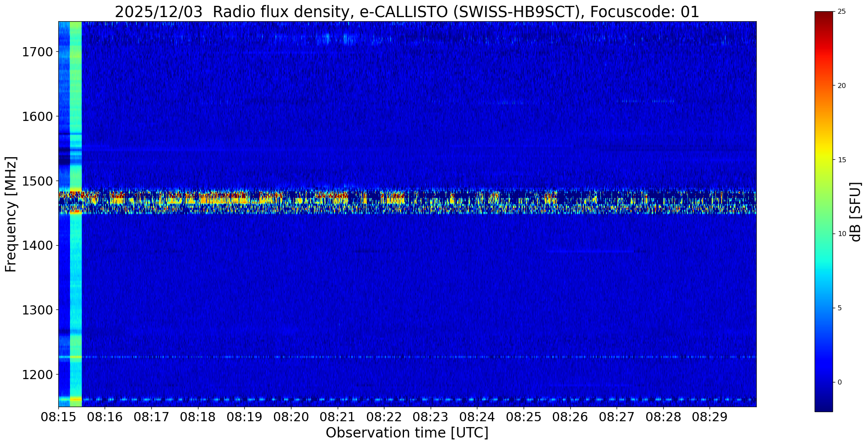868x445 pixels.
Task: Click the 08:20 time tick label
Action: click(x=291, y=417)
